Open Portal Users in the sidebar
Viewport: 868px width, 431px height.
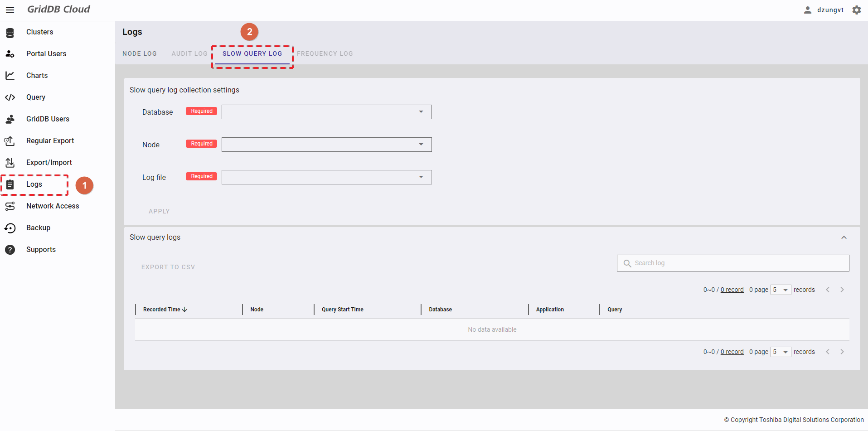coord(46,53)
